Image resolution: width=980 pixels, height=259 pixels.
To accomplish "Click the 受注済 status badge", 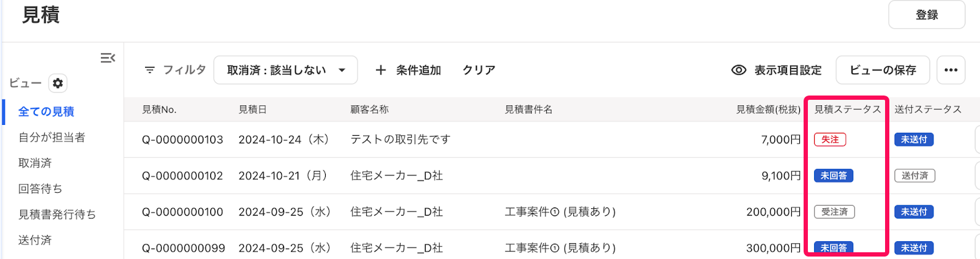I will coord(834,212).
